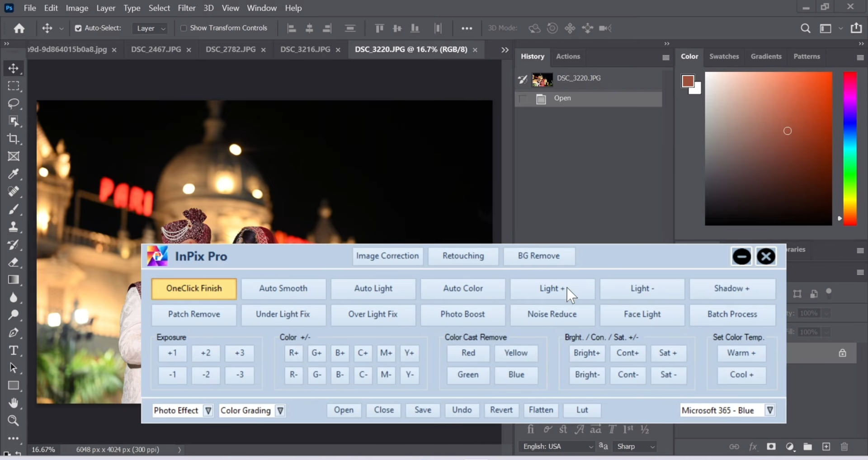Select the Horizontal Type tool
The image size is (868, 460).
coord(14,351)
